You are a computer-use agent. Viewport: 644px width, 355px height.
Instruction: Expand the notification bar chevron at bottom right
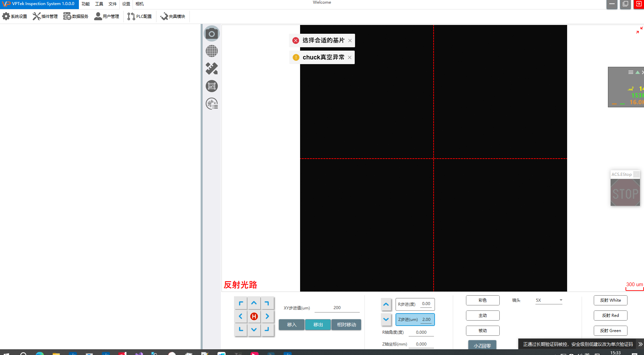coord(640,344)
